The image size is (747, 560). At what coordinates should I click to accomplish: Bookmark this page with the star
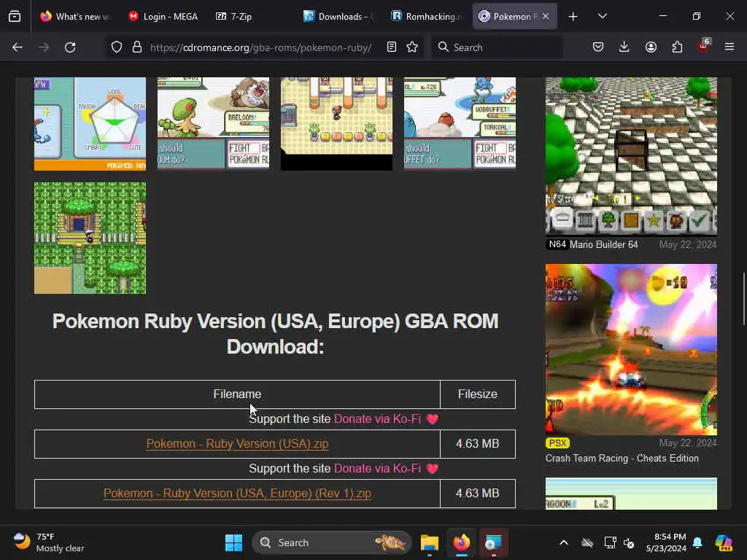pyautogui.click(x=413, y=47)
